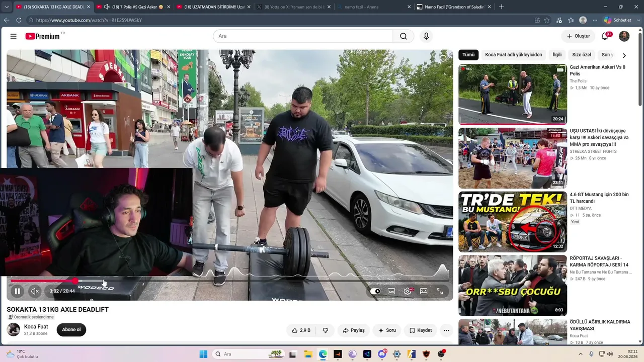Click the Soru ask button
The image size is (644, 362).
tap(387, 330)
